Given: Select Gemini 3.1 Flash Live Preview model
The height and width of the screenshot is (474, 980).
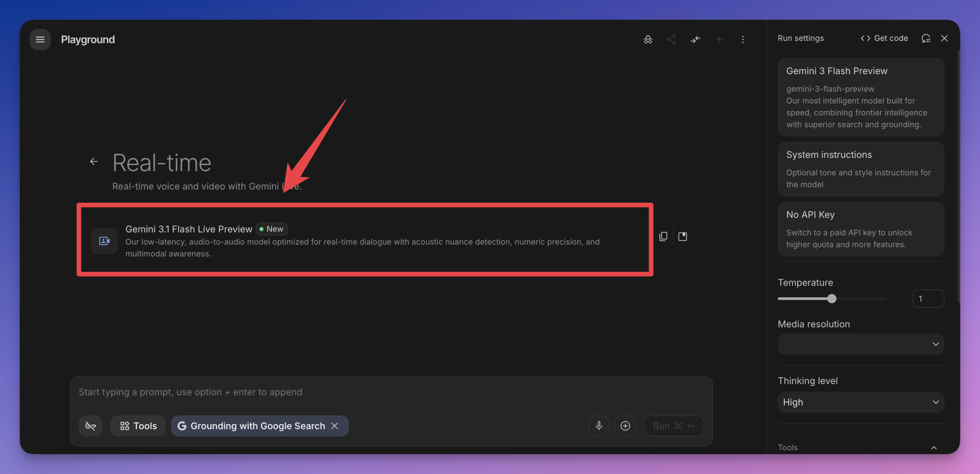Looking at the screenshot, I should [364, 240].
